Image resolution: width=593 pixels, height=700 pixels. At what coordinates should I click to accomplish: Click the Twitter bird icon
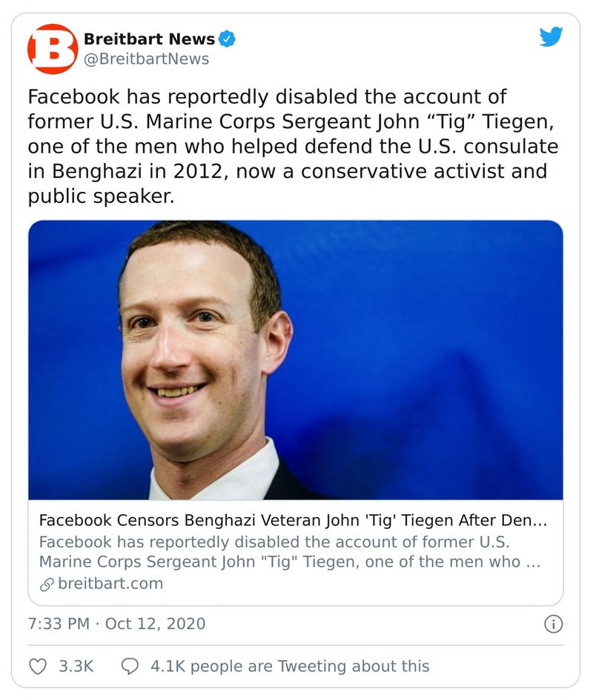click(x=551, y=37)
